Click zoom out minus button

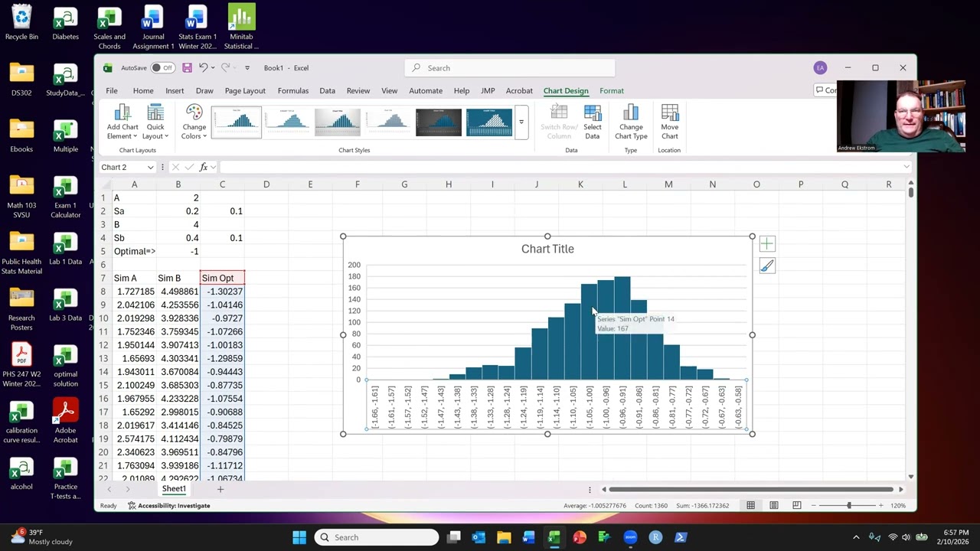814,505
